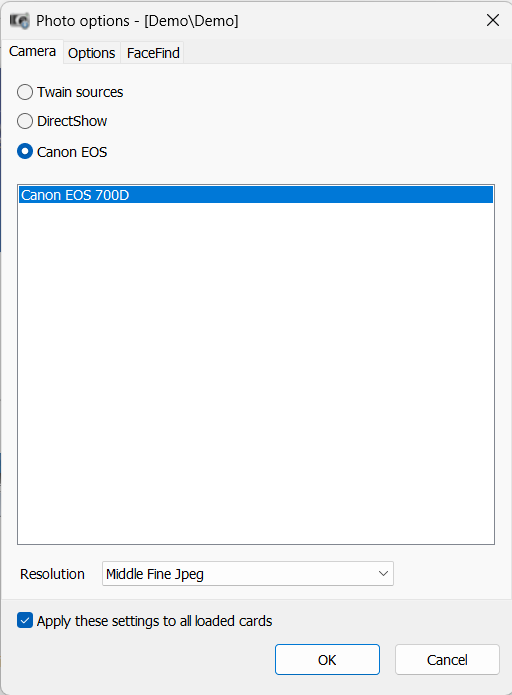512x695 pixels.
Task: Open the FaceFind tab
Action: [x=153, y=53]
